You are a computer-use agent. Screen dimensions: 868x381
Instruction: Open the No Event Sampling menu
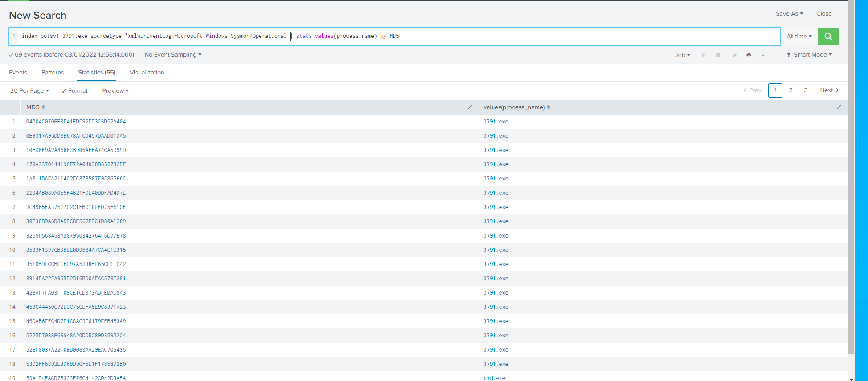click(173, 55)
